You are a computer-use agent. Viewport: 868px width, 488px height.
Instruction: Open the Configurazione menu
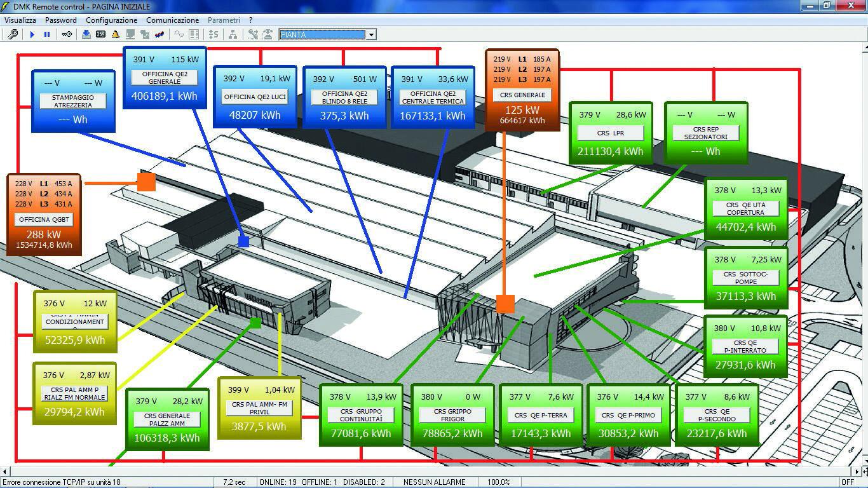click(111, 20)
